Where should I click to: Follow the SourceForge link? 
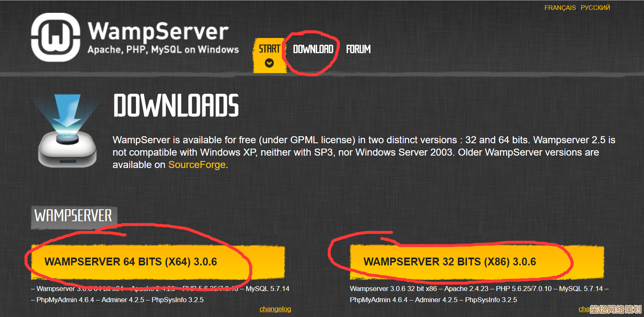click(x=197, y=165)
